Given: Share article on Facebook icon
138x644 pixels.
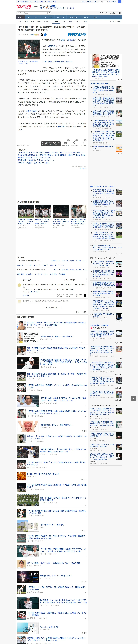Looking at the screenshot, I should tap(45, 35).
